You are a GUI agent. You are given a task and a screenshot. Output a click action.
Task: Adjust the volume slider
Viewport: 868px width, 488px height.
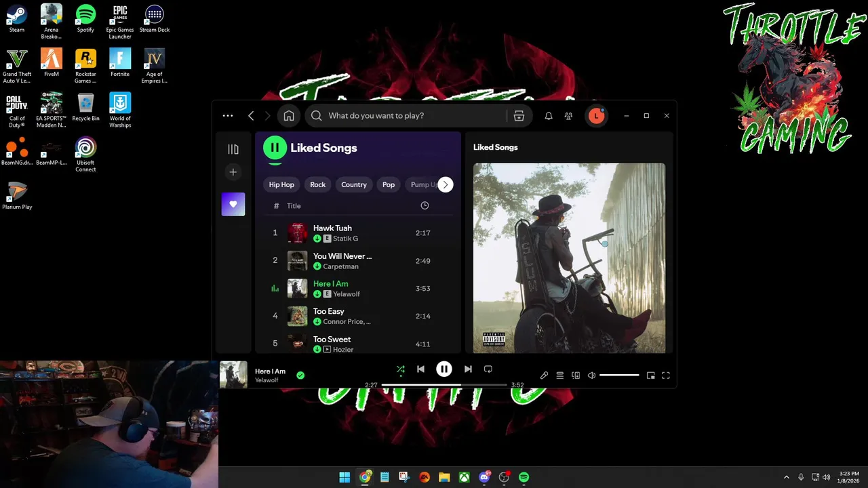coord(619,375)
